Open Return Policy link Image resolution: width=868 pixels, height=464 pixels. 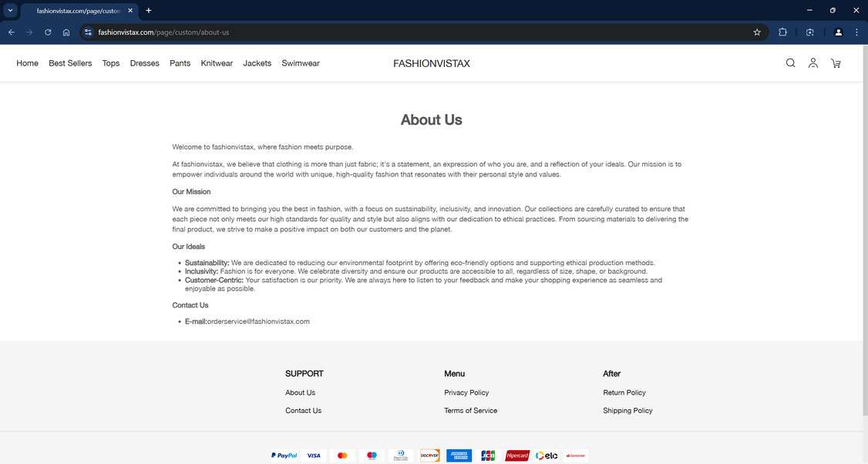pyautogui.click(x=624, y=392)
